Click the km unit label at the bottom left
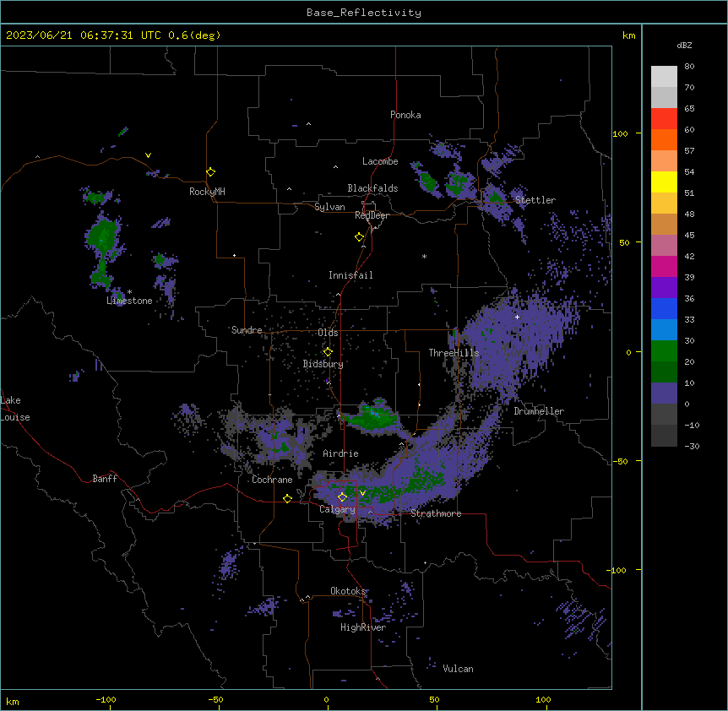Viewport: 728px width, 711px height. (13, 702)
